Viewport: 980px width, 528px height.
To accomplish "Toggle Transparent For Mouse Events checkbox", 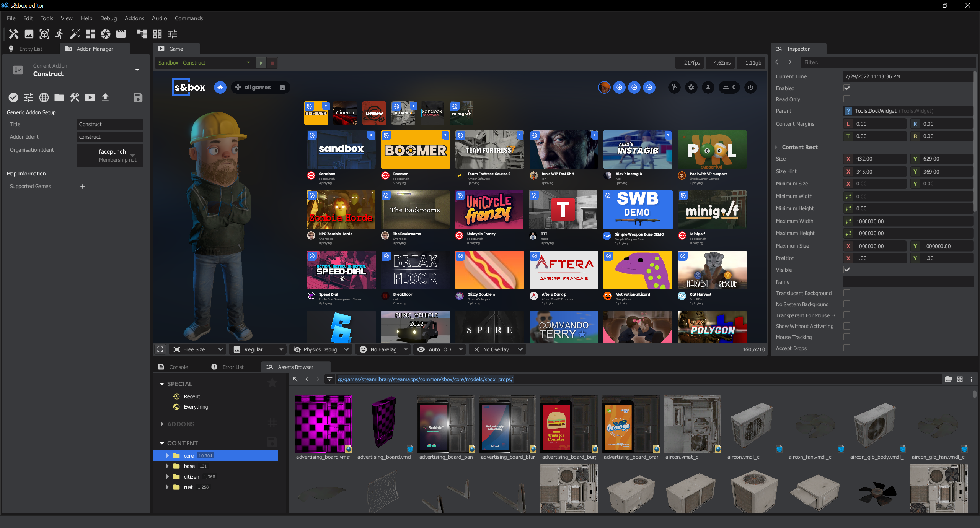I will click(x=847, y=315).
